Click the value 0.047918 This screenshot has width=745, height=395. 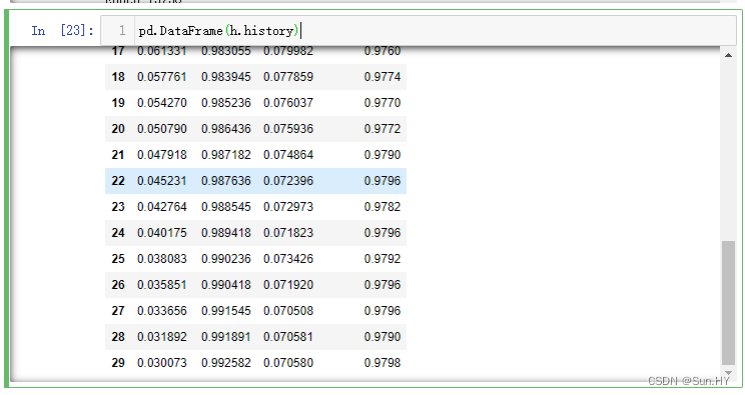point(162,155)
